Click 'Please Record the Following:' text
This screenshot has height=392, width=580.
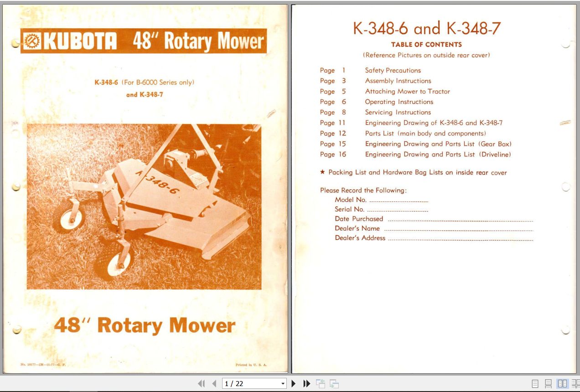tap(363, 190)
